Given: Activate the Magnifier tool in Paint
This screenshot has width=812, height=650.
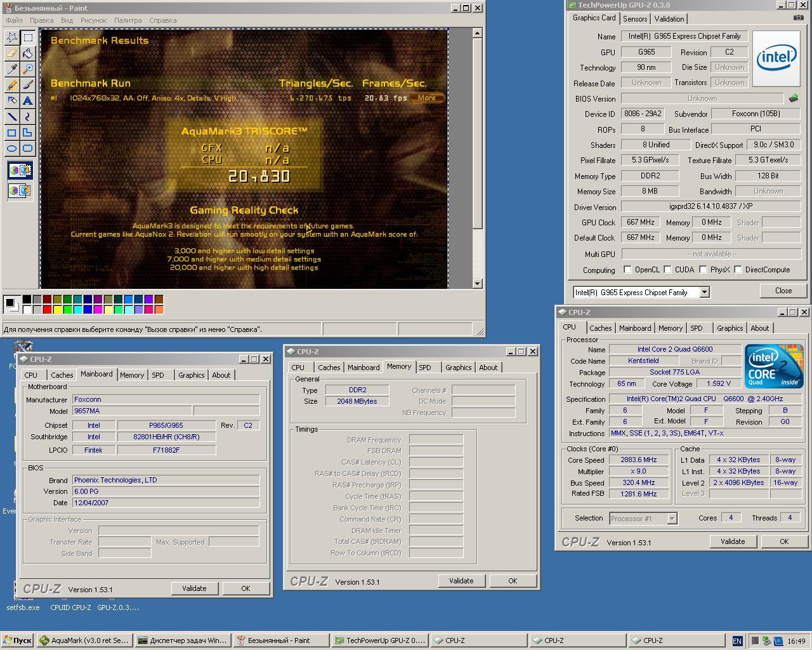Looking at the screenshot, I should [x=28, y=69].
